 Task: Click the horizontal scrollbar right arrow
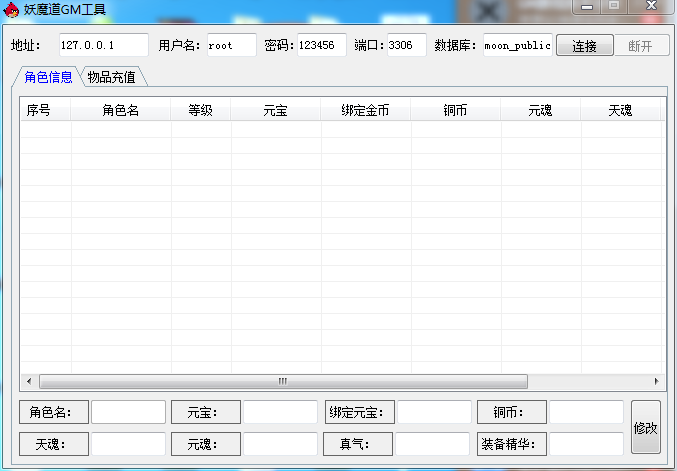pyautogui.click(x=656, y=381)
